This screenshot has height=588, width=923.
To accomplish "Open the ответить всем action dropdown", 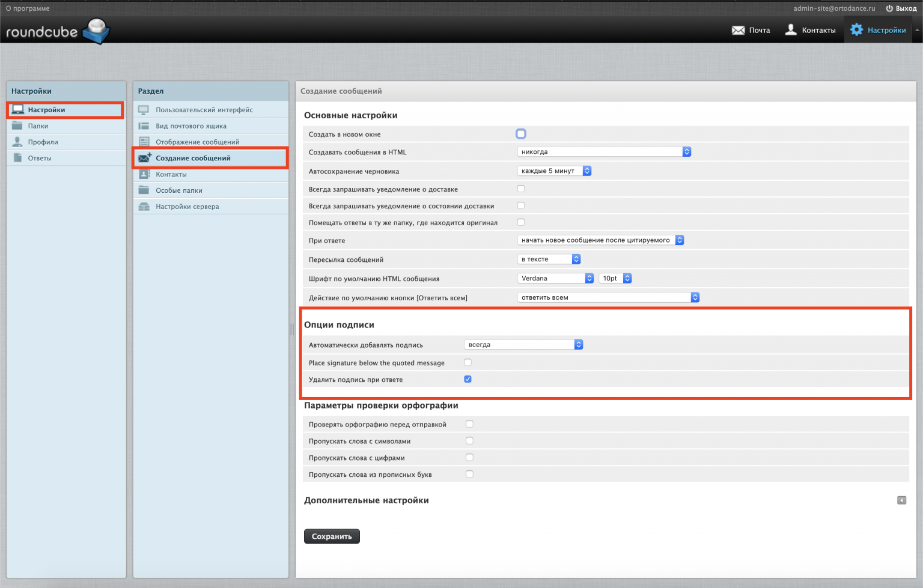I will pyautogui.click(x=608, y=297).
